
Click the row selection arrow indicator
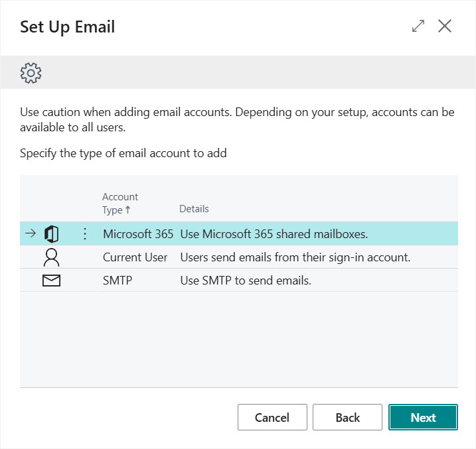tap(30, 234)
